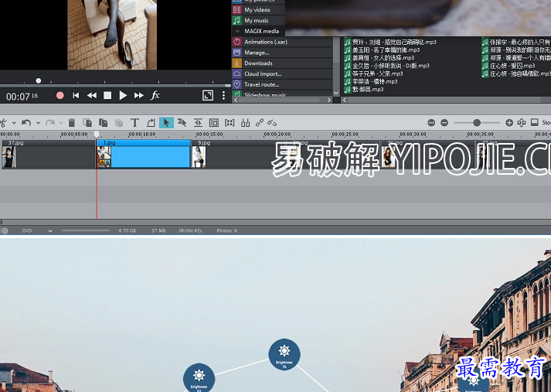The width and height of the screenshot is (551, 392).
Task: Select the 9.jpg clip thumbnail on timeline
Action: [x=199, y=157]
